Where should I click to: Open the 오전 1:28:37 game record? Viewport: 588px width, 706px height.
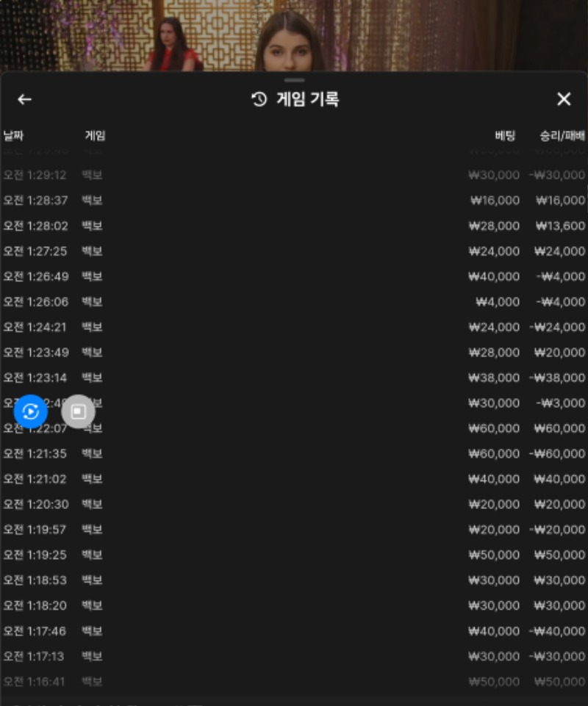pos(294,200)
